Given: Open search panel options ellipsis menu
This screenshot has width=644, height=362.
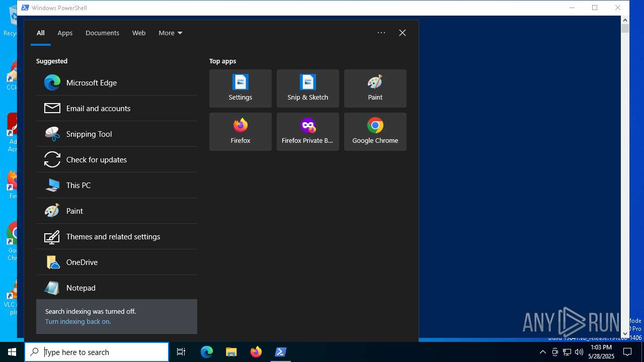Looking at the screenshot, I should (381, 33).
